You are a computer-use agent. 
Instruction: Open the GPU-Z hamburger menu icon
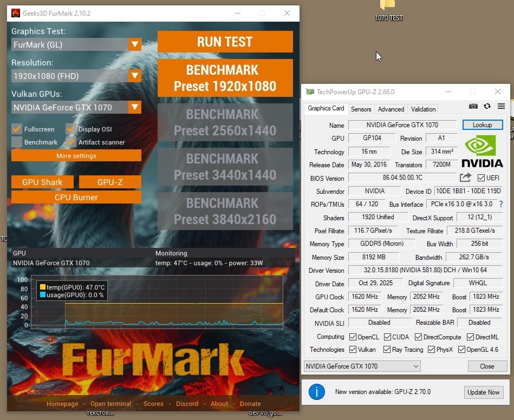[x=501, y=106]
